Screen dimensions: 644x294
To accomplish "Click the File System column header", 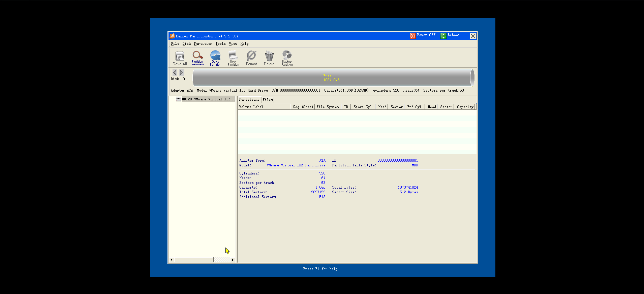I will click(328, 107).
